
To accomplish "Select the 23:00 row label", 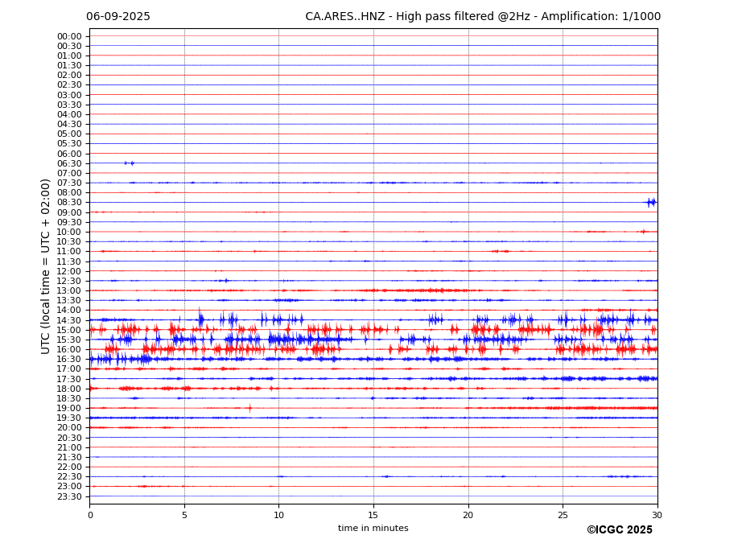I will 69,487.
